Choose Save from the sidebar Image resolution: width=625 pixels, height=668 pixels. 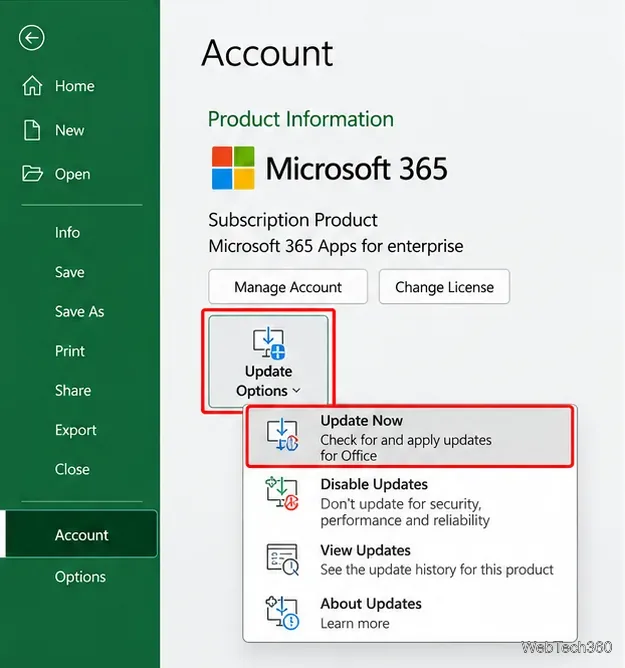coord(69,272)
